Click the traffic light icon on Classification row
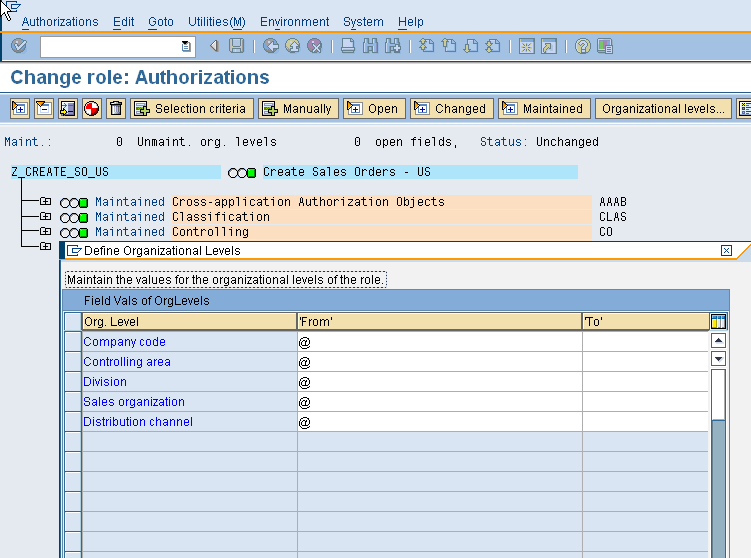 (x=74, y=218)
